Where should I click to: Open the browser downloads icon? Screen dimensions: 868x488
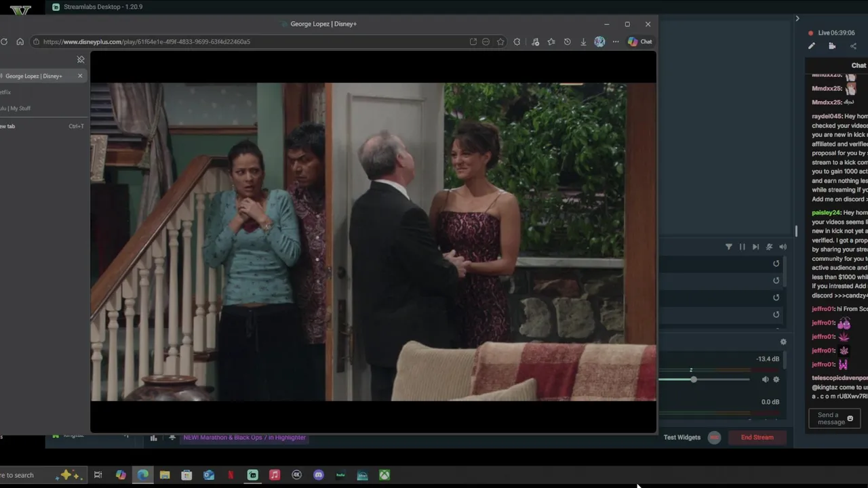tap(583, 41)
